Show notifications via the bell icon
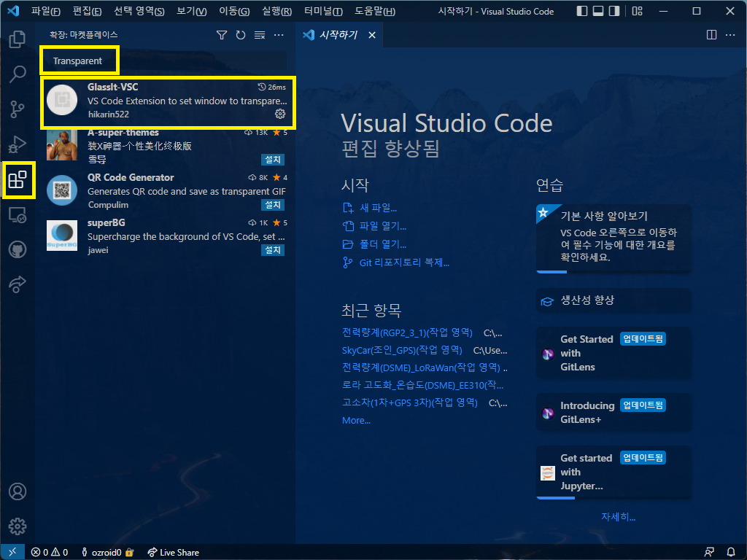Viewport: 747px width, 560px height. click(x=731, y=552)
